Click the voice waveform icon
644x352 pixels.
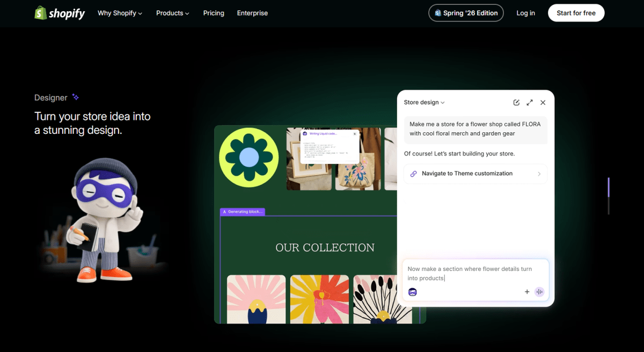coord(539,292)
